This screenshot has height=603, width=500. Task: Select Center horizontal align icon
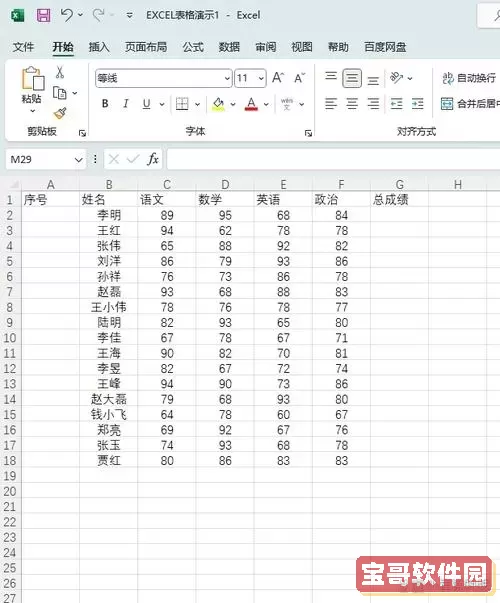tap(352, 104)
